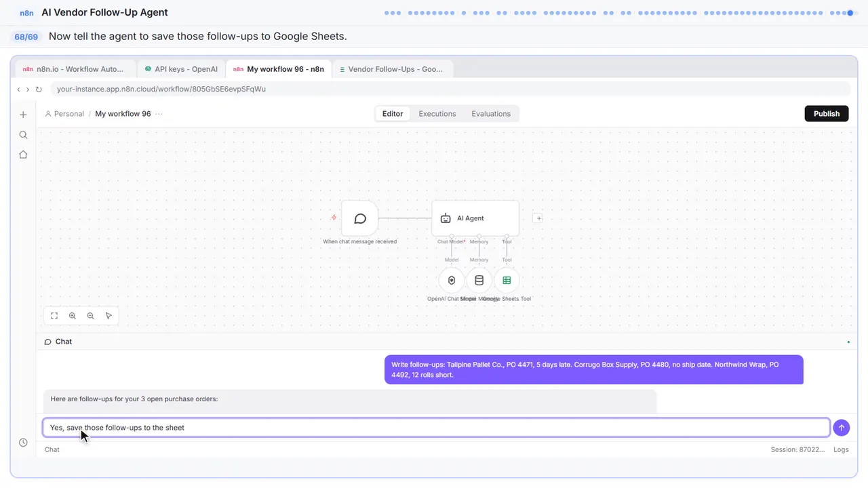This screenshot has height=488, width=868.
Task: Zoom out on the canvas
Action: pyautogui.click(x=90, y=316)
